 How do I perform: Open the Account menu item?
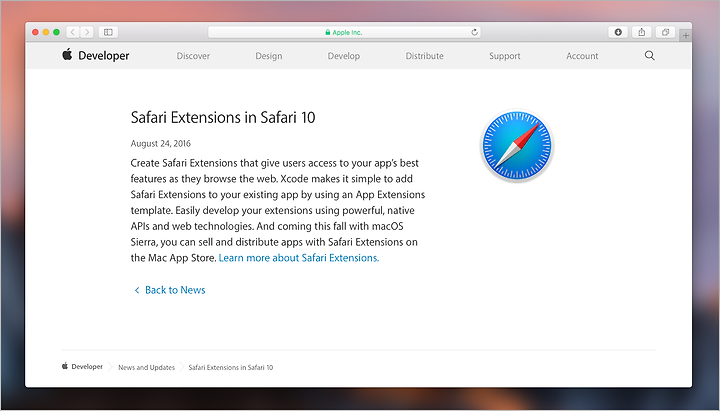point(582,56)
